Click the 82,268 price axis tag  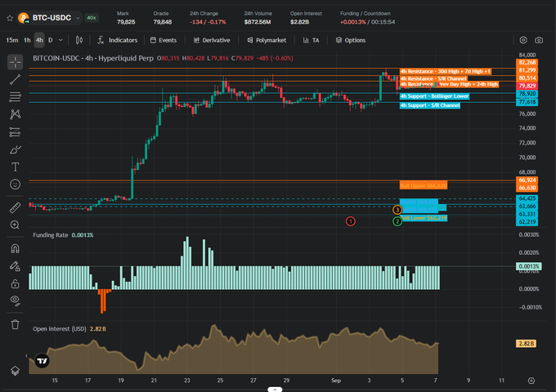pyautogui.click(x=527, y=63)
